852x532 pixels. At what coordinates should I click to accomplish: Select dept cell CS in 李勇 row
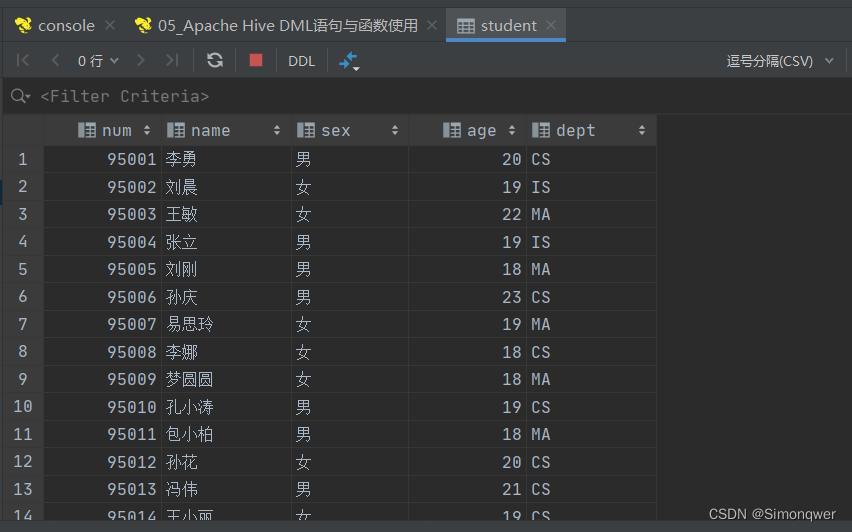[x=592, y=159]
